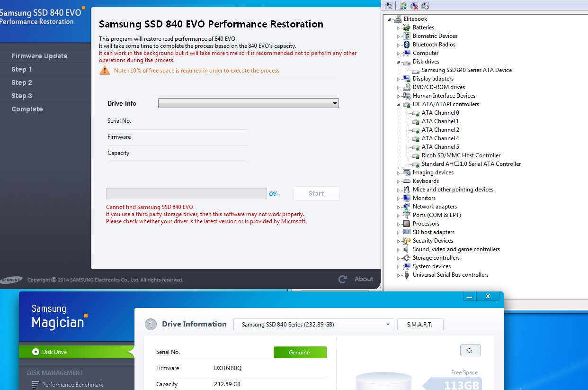Click the Sound, video and game controllers icon

[x=406, y=249]
